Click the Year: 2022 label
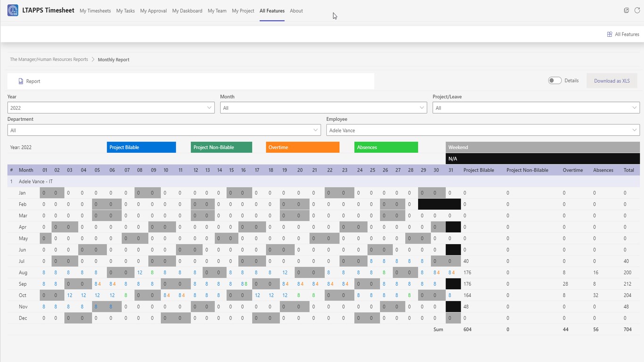This screenshot has width=644, height=362. pyautogui.click(x=21, y=148)
